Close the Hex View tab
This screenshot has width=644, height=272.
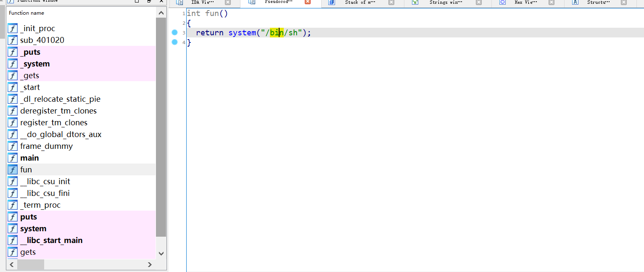551,3
